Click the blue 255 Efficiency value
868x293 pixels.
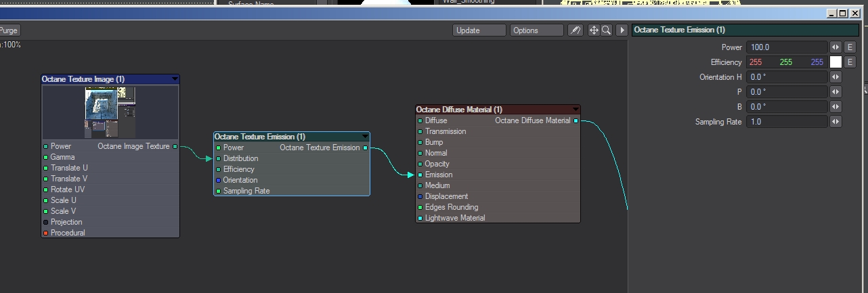817,62
